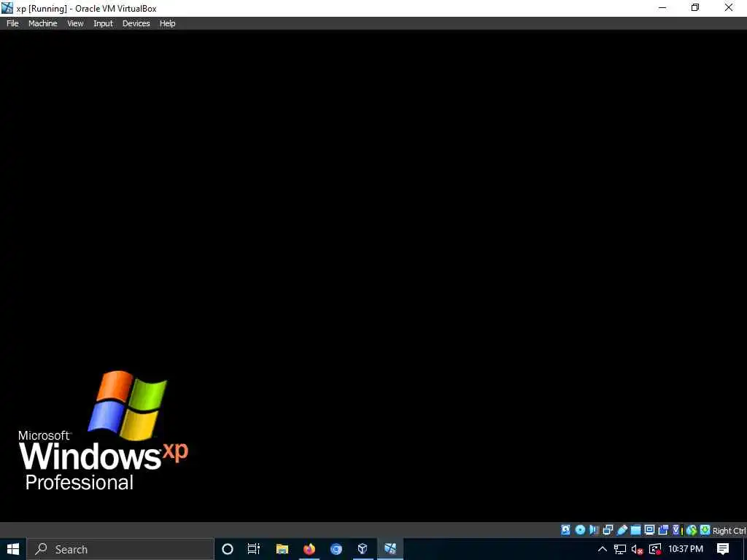Open Cortana circle icon on taskbar
This screenshot has width=747, height=560.
228,549
